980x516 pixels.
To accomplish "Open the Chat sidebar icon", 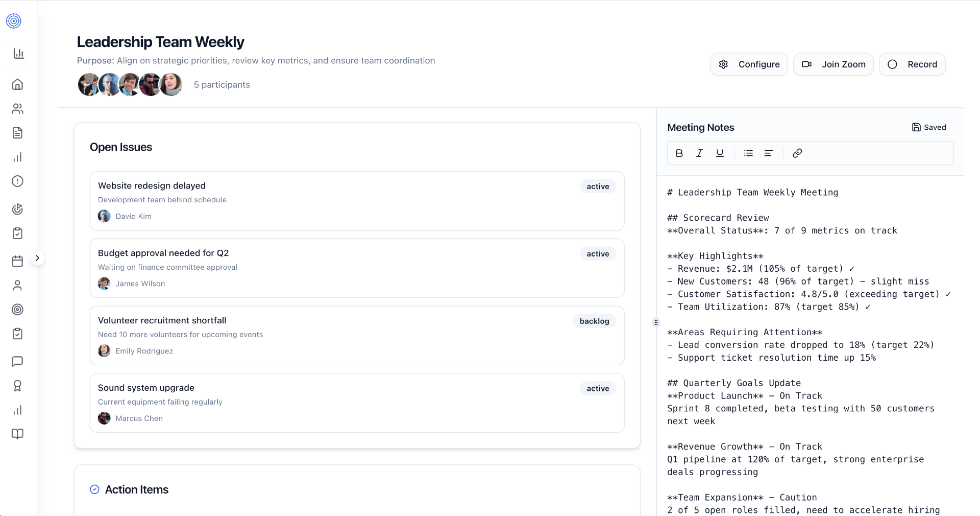I will [x=18, y=362].
